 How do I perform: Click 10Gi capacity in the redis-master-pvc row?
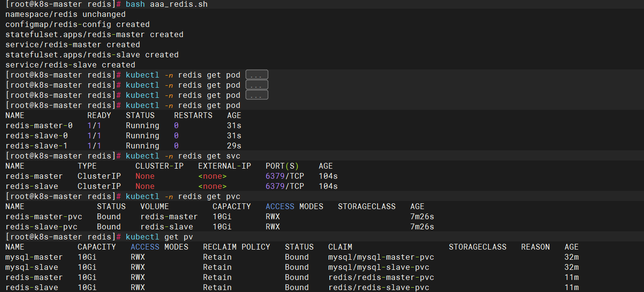pyautogui.click(x=222, y=216)
